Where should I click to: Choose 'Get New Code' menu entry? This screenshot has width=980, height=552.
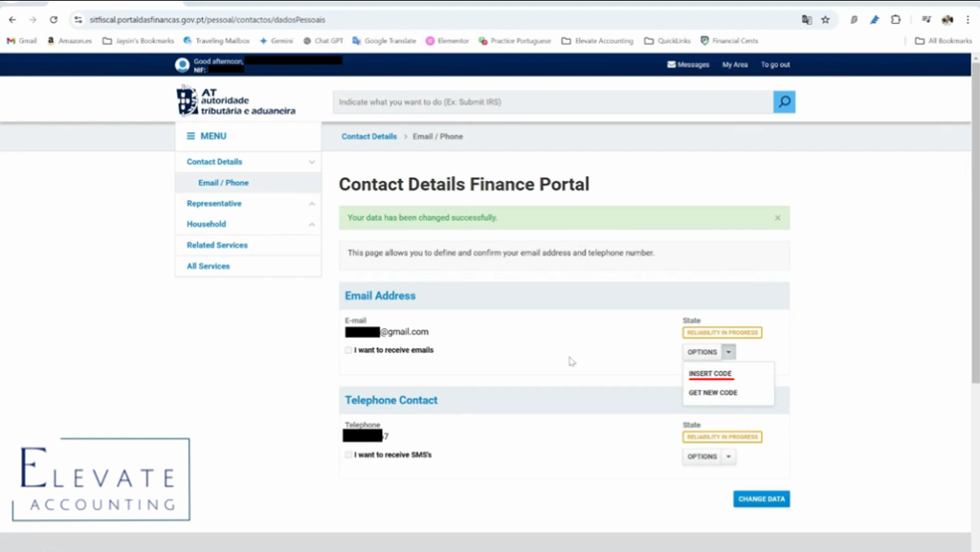point(713,393)
